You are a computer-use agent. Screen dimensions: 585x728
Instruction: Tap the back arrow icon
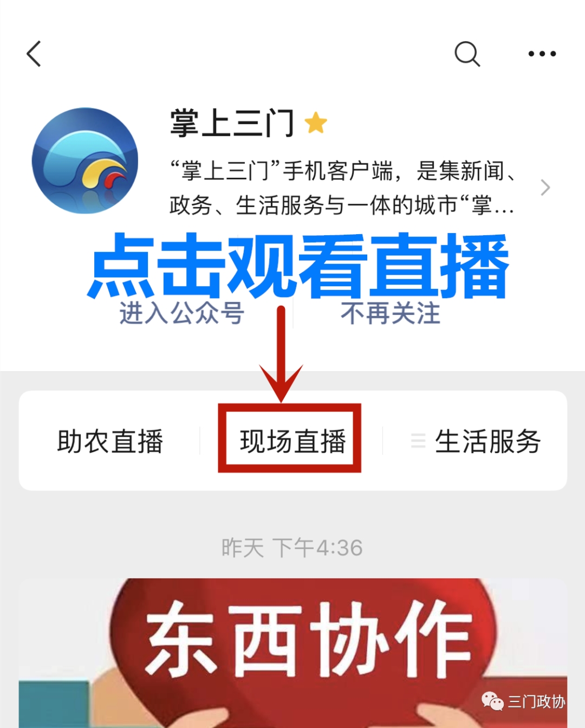point(34,54)
